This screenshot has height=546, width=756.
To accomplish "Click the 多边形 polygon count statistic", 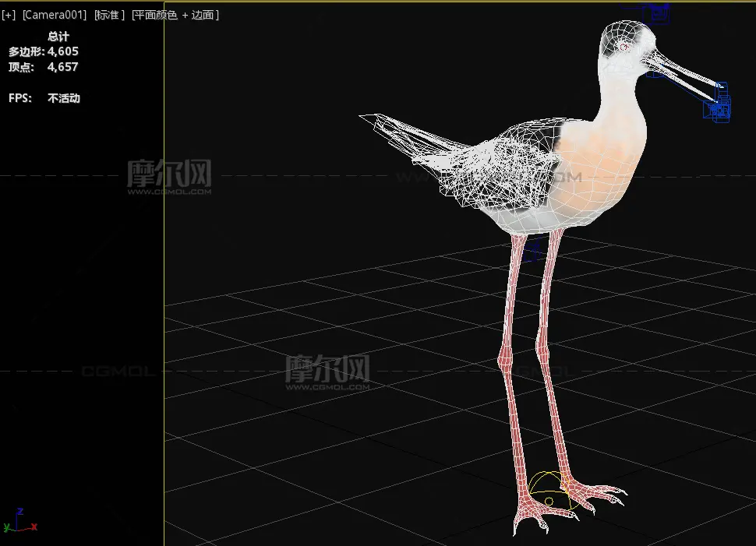I will (x=44, y=51).
